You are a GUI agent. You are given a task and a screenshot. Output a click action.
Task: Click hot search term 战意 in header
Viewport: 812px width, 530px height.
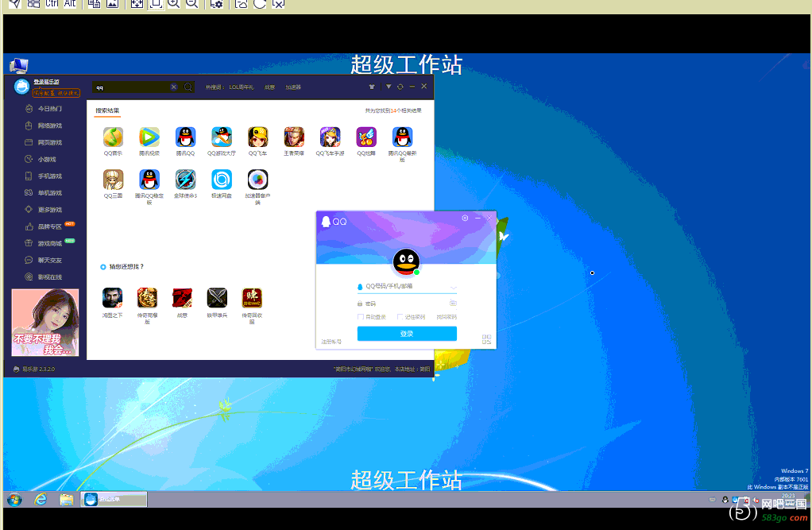(x=270, y=87)
